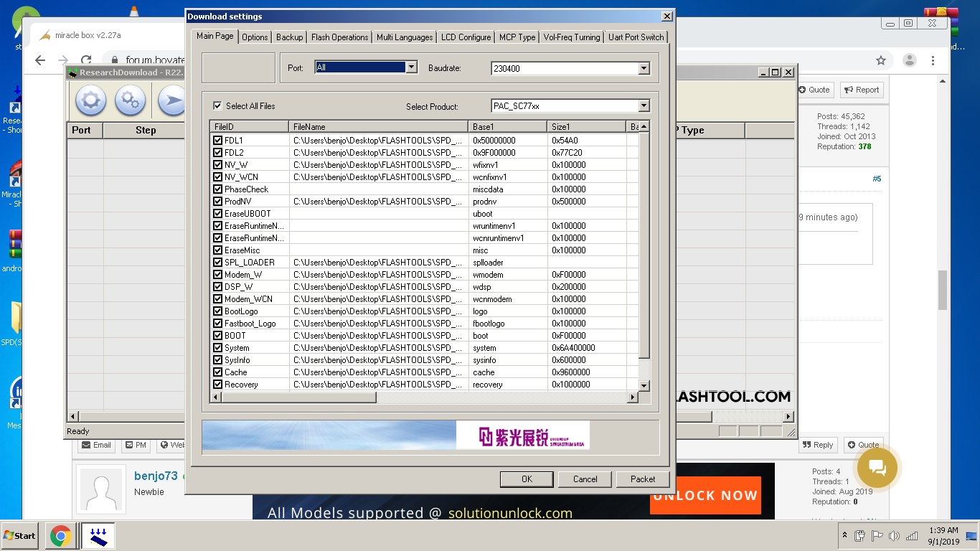Viewport: 980px width, 551px height.
Task: Select the Uart Port Switch tab
Action: [x=636, y=37]
